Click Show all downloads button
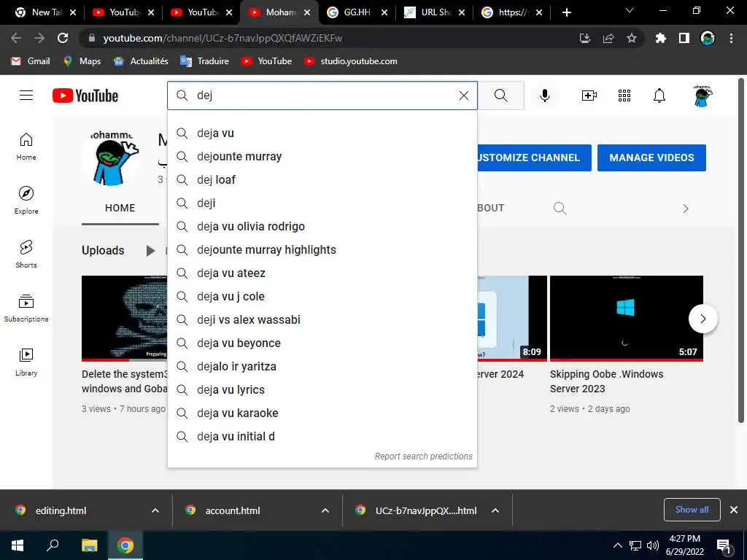The image size is (747, 560). (692, 510)
